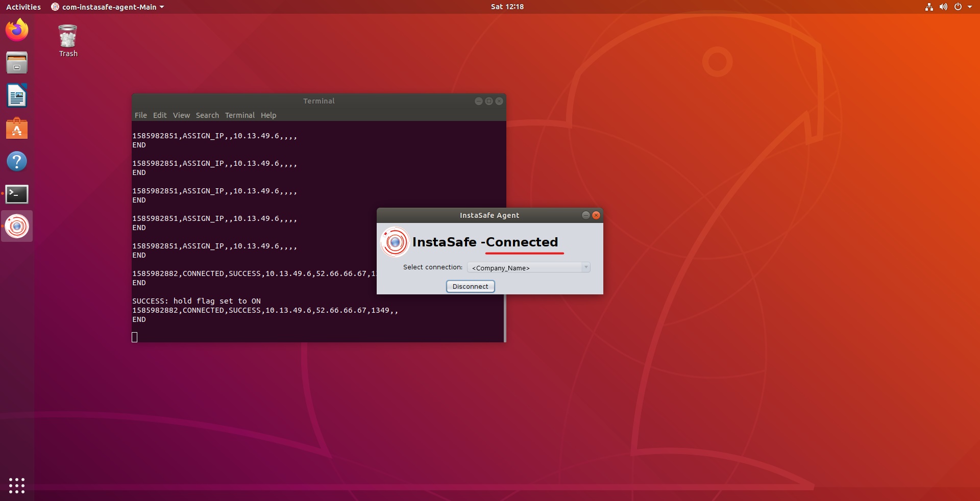The height and width of the screenshot is (501, 980).
Task: Click the volume icon in top bar
Action: click(943, 7)
